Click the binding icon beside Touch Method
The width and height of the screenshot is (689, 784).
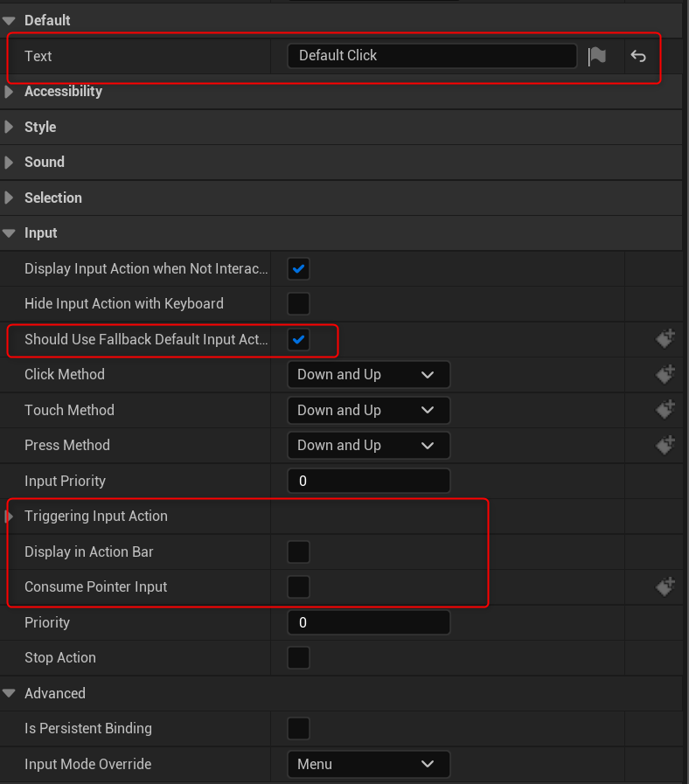tap(665, 409)
